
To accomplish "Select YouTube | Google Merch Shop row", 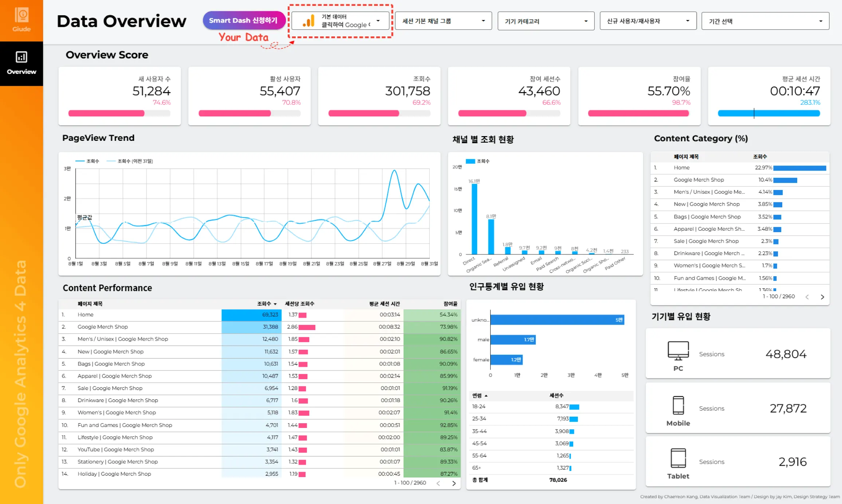I will pyautogui.click(x=259, y=449).
